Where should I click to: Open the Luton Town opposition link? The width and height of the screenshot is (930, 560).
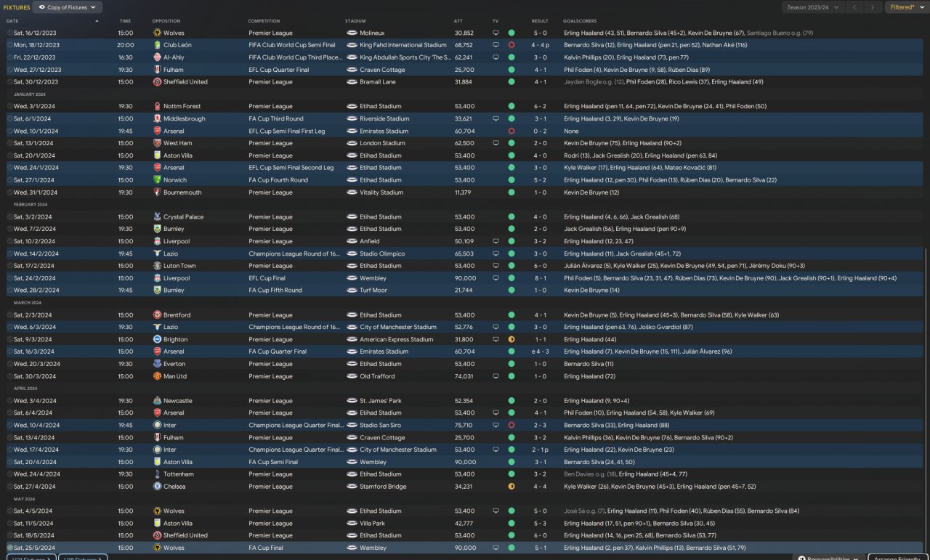pyautogui.click(x=179, y=266)
